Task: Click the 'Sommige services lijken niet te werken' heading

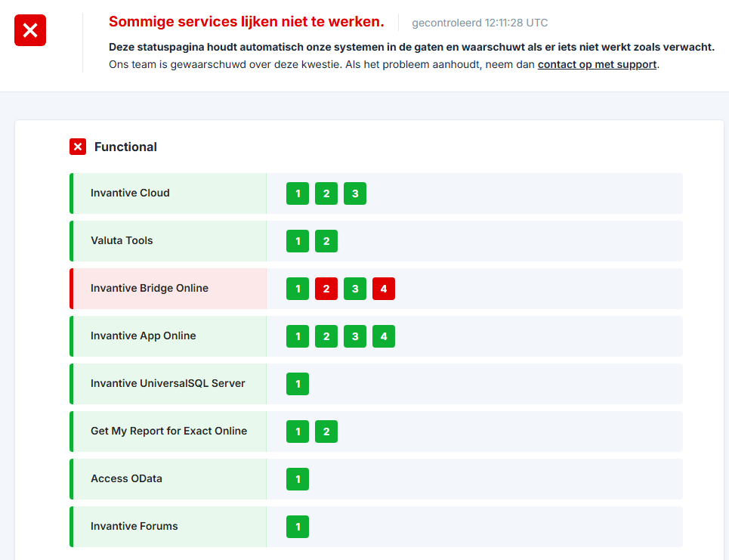Action: pos(246,22)
